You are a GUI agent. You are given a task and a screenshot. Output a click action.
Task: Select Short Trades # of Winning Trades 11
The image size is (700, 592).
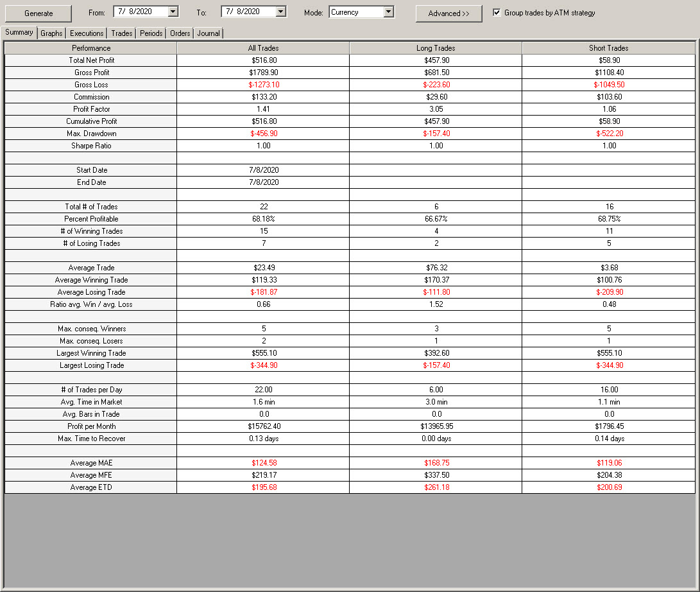point(609,231)
